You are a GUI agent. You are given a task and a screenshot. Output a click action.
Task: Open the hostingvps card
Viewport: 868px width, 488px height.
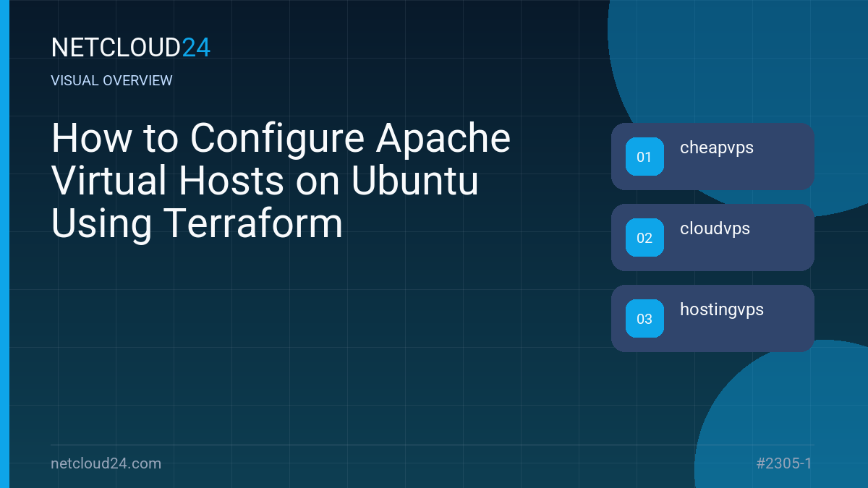point(712,318)
